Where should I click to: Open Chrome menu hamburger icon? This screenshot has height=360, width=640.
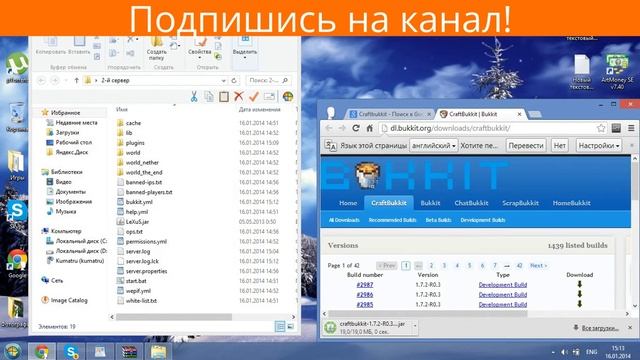click(x=631, y=128)
